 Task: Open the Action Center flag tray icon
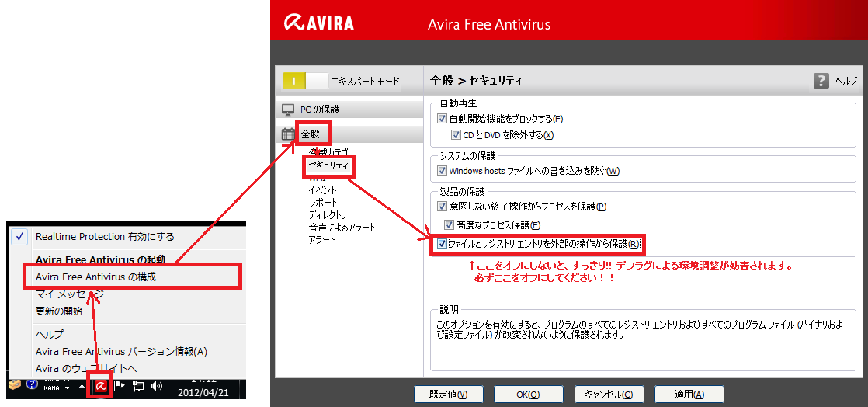(x=120, y=386)
